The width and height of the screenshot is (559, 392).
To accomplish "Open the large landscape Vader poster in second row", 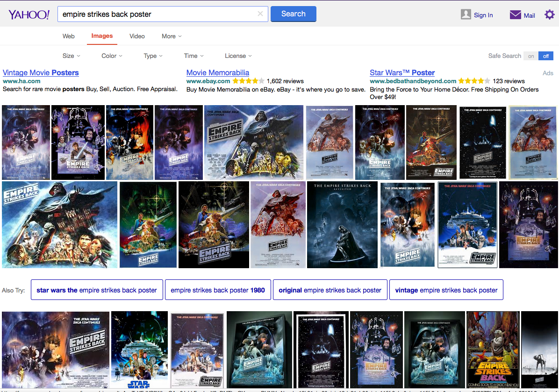I will coord(59,225).
